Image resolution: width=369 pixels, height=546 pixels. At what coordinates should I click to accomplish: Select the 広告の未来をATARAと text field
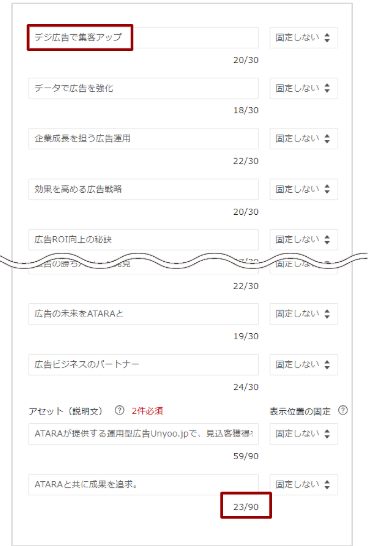[x=143, y=314]
